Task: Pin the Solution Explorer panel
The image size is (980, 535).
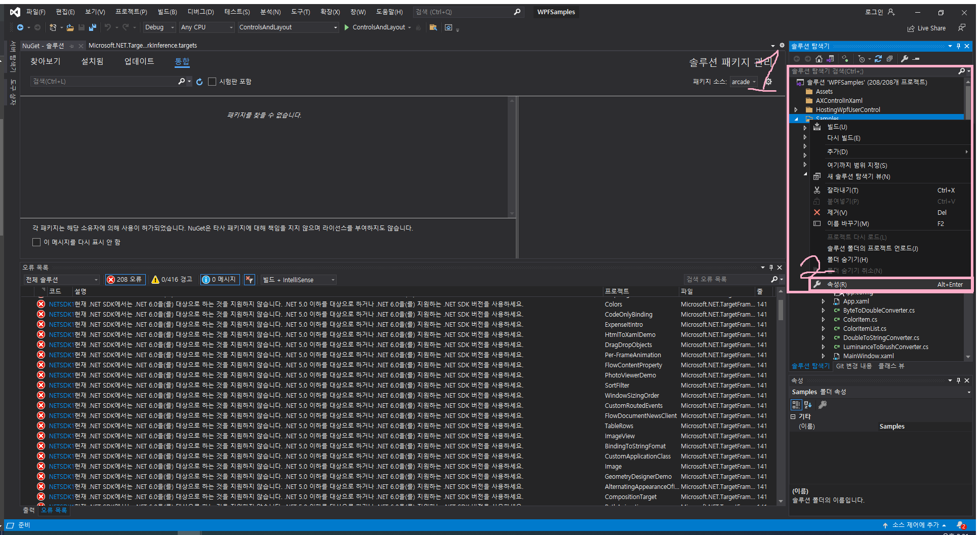Action: pos(958,46)
